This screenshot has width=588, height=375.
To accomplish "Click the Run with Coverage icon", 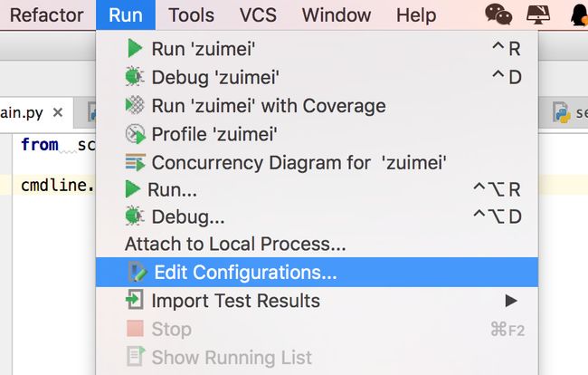I will coord(135,105).
